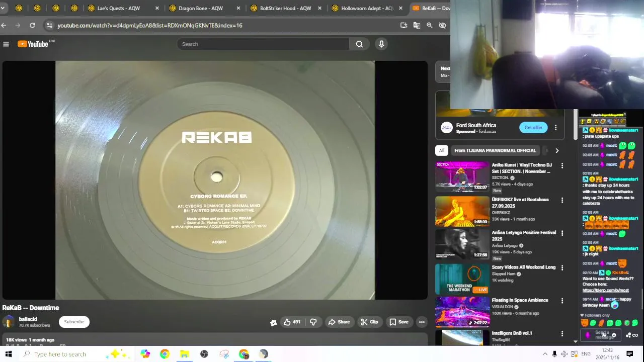This screenshot has height=362, width=644.
Task: Expand the video description box
Action: click(214, 340)
